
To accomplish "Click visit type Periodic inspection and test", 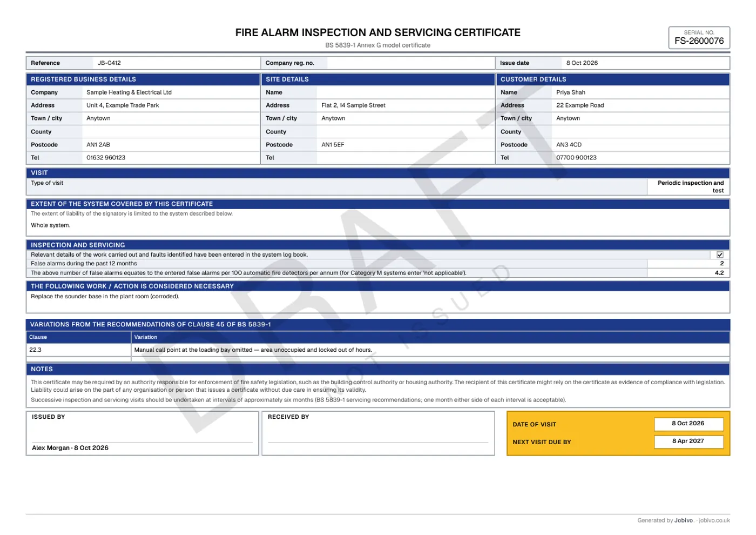I will 691,186.
